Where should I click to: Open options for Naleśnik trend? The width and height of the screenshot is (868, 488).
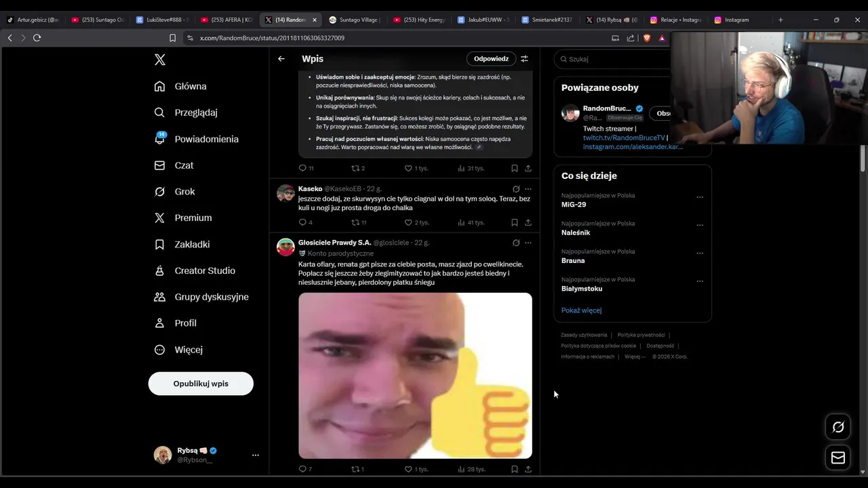point(700,225)
